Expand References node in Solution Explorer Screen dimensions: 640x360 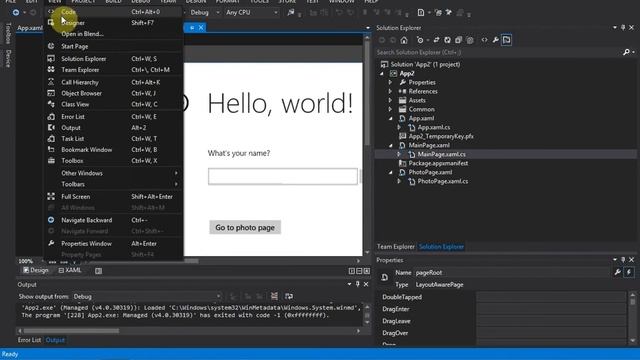tap(390, 91)
